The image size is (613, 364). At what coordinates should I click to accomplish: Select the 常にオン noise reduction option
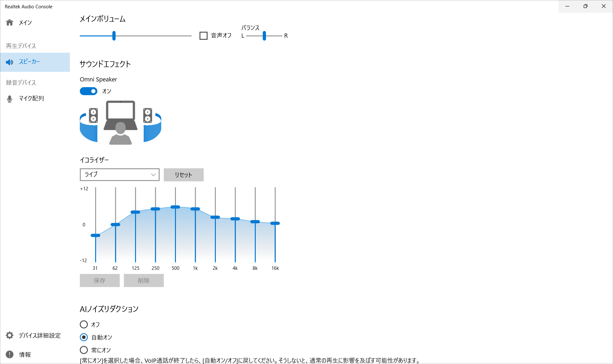pos(84,350)
